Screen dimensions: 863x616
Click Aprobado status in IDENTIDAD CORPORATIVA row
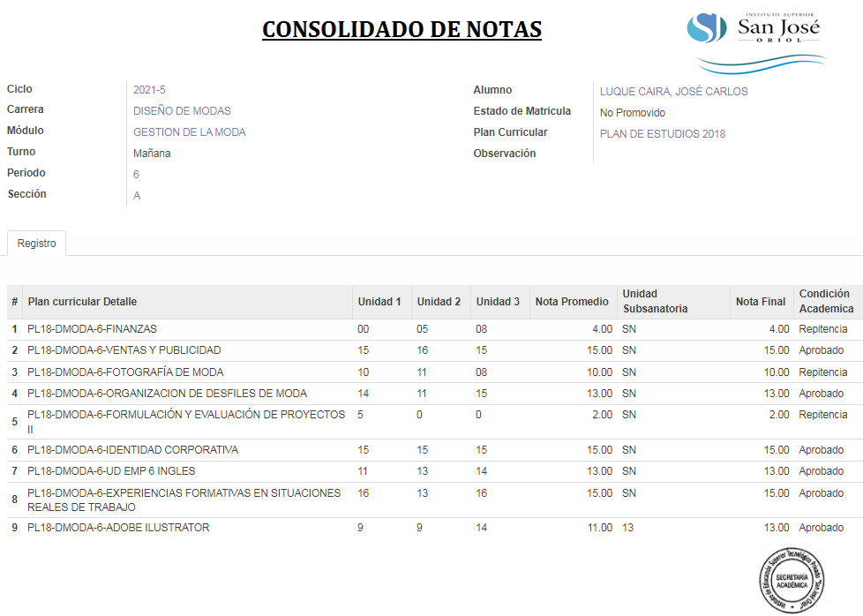click(x=822, y=450)
